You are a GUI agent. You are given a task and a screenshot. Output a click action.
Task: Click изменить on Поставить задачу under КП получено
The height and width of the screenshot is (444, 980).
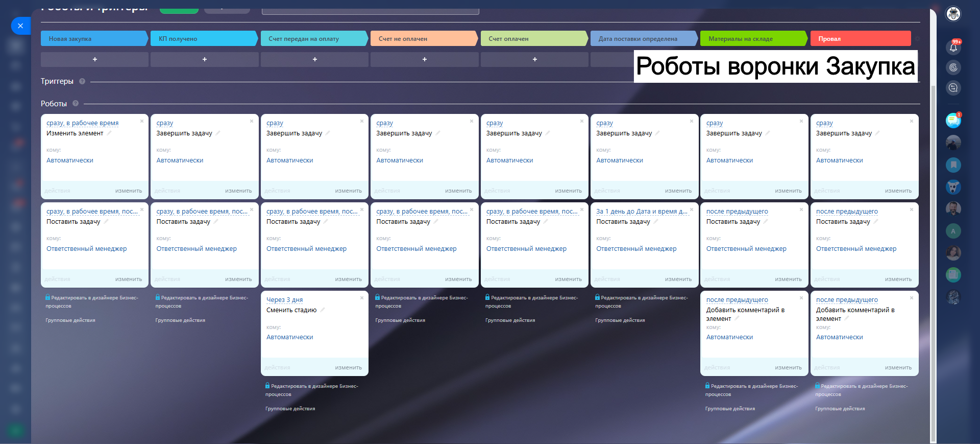(238, 279)
